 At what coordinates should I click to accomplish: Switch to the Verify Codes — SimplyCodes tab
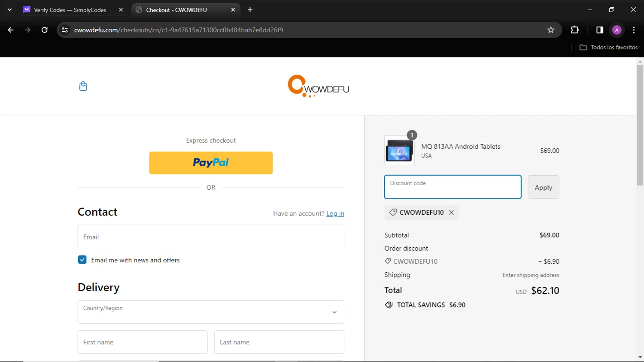70,10
